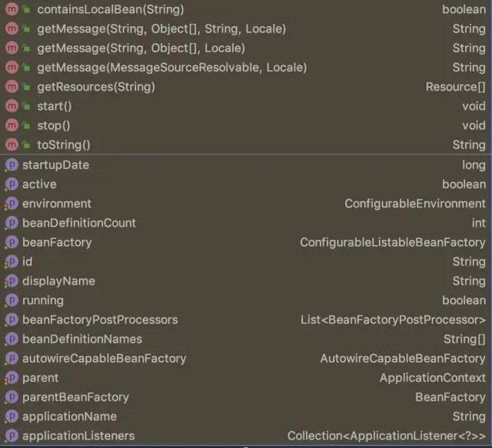The height and width of the screenshot is (448, 492).
Task: Select getMessage(String, Object[], String, Locale) method
Action: tap(161, 28)
